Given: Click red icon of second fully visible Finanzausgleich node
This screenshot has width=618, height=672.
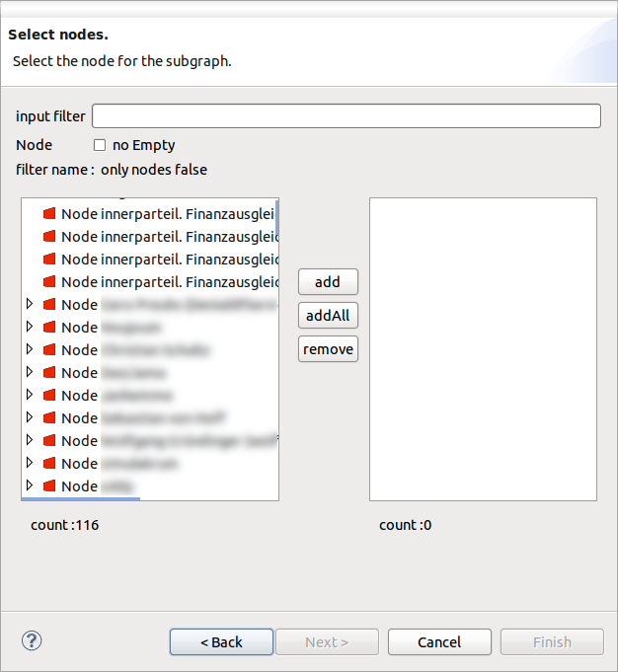Looking at the screenshot, I should click(x=49, y=236).
